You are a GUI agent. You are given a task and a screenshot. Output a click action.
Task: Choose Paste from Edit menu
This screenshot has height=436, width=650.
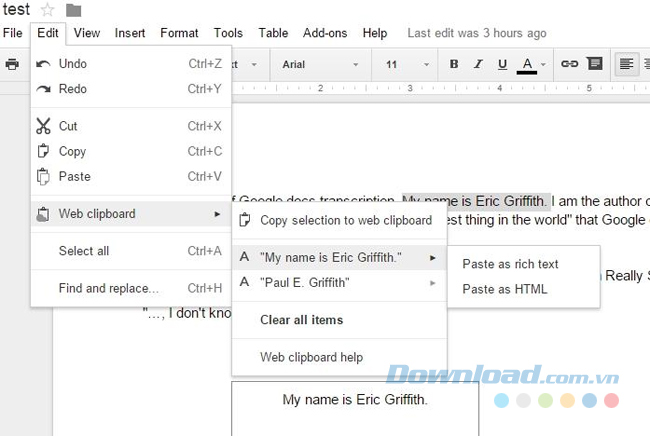131,177
